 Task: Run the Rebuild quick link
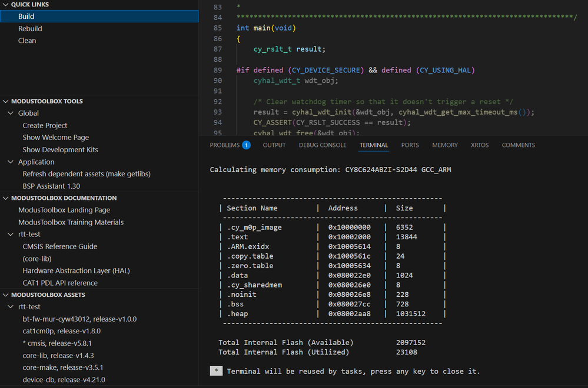(x=30, y=28)
